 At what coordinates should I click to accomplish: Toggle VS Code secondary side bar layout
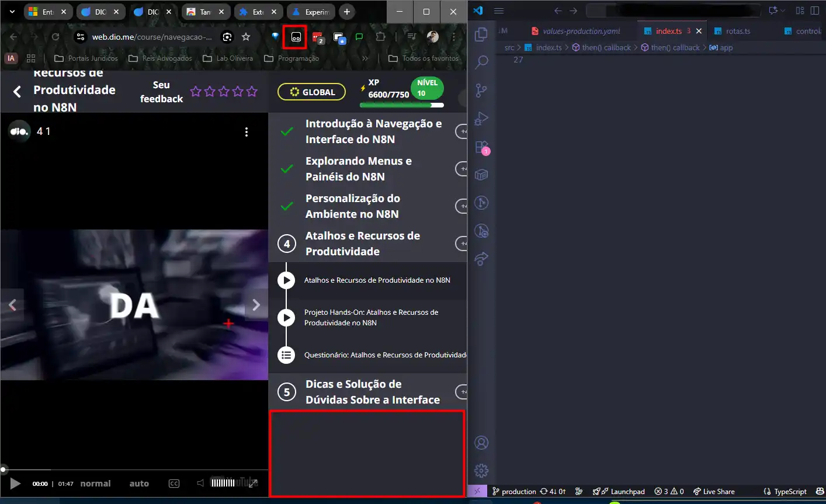pos(815,11)
